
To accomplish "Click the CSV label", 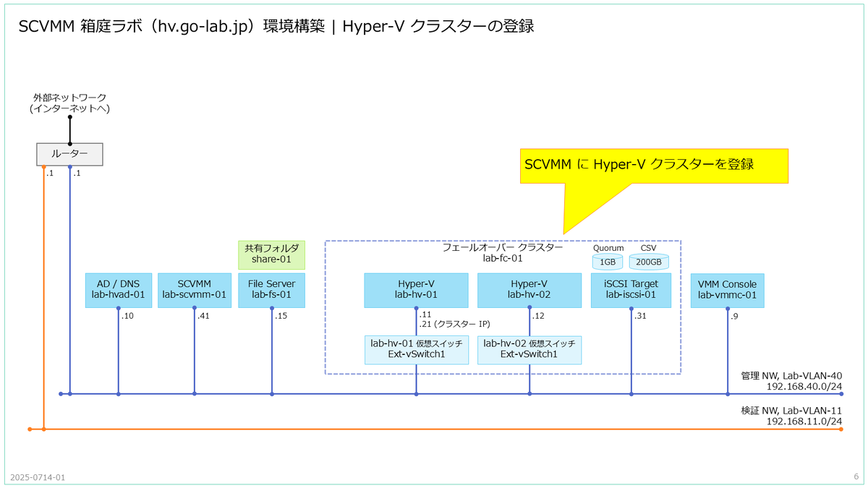I will tap(648, 247).
